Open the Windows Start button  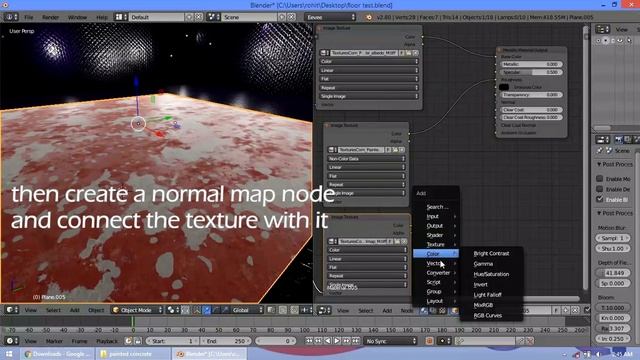pyautogui.click(x=9, y=354)
